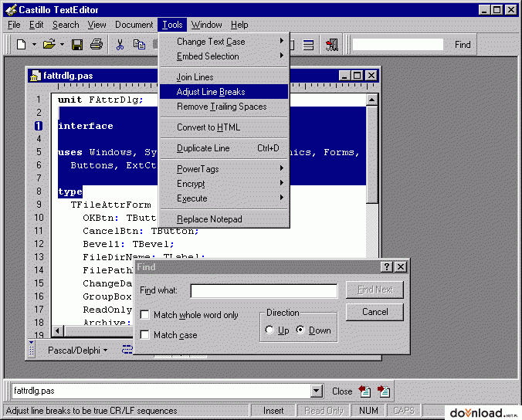Copy selection with the copy pages icon
522x420 pixels.
[139, 44]
